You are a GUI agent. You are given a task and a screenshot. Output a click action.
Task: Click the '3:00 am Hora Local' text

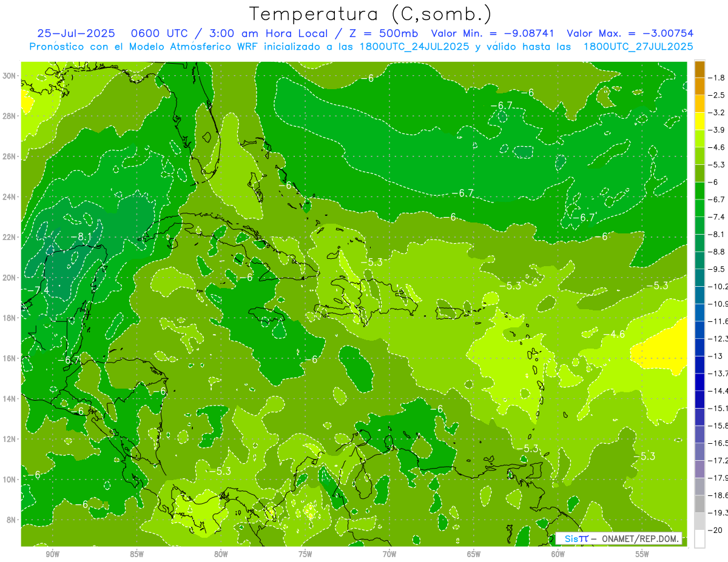(x=269, y=33)
